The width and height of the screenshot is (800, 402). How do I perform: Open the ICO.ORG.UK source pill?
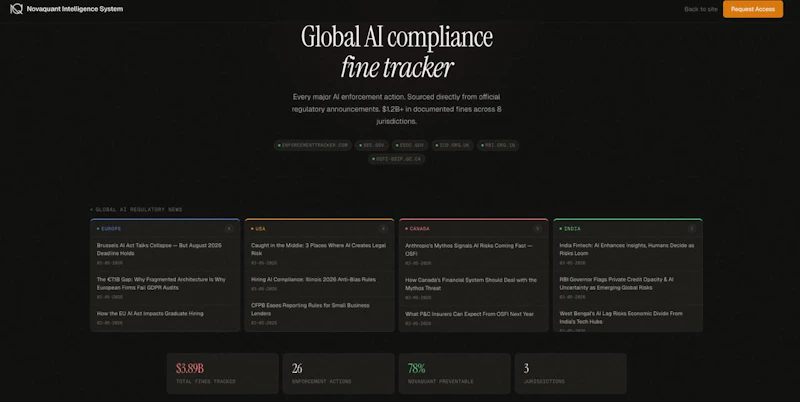[452, 145]
